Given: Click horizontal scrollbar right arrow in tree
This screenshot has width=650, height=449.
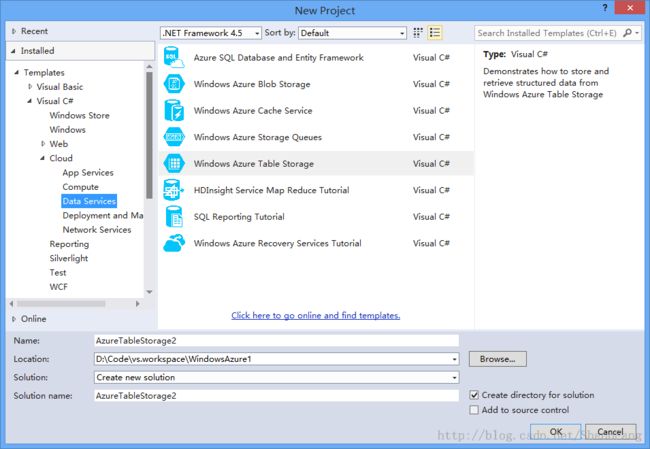Looking at the screenshot, I should click(x=138, y=304).
